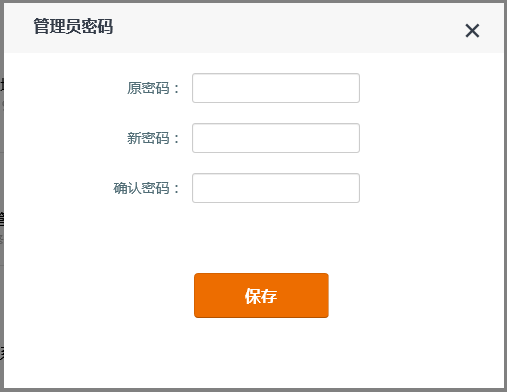The image size is (507, 392).
Task: Click blank space between 确认密码 field and 保存
Action: click(261, 238)
